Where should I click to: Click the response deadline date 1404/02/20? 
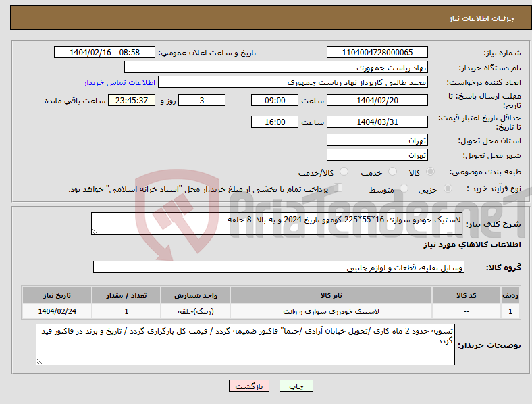tap(377, 100)
